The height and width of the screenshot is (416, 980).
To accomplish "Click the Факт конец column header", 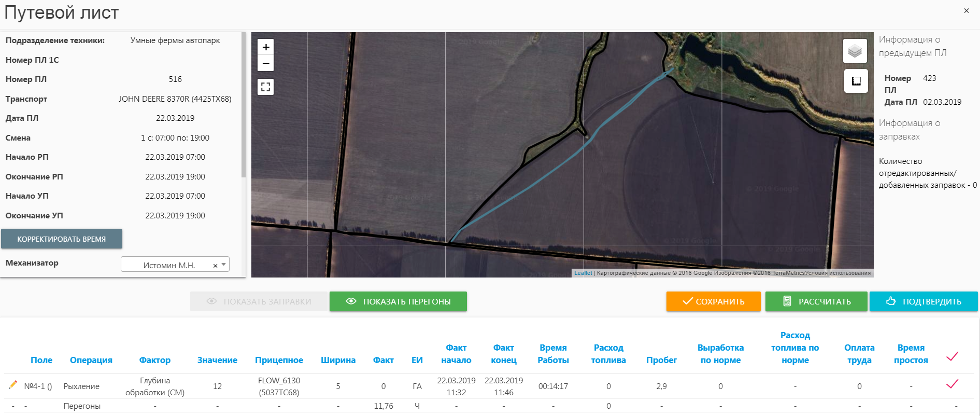I will (x=504, y=354).
